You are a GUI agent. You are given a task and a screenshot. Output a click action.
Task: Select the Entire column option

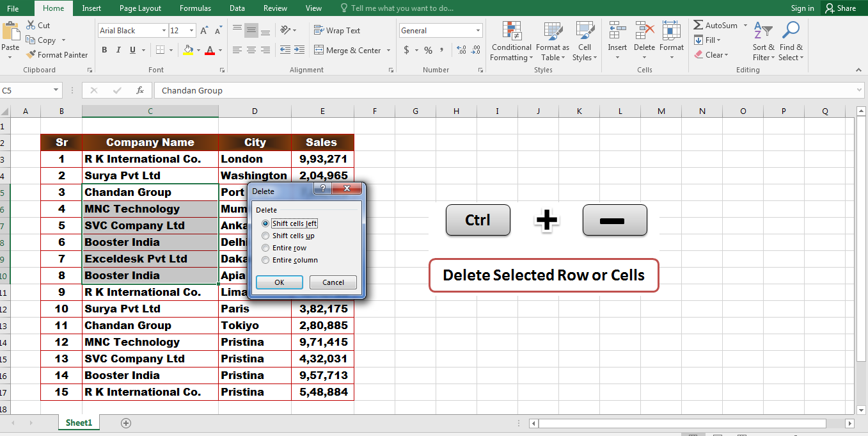pos(265,260)
